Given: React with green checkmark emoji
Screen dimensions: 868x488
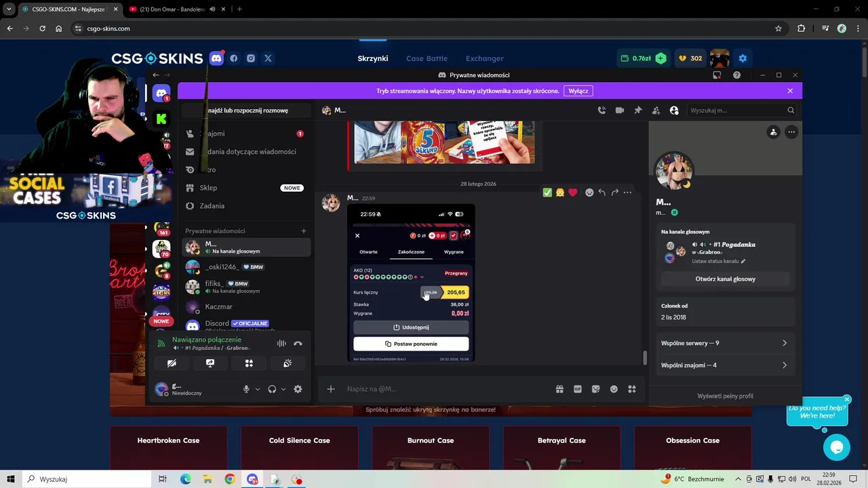Looking at the screenshot, I should click(547, 192).
